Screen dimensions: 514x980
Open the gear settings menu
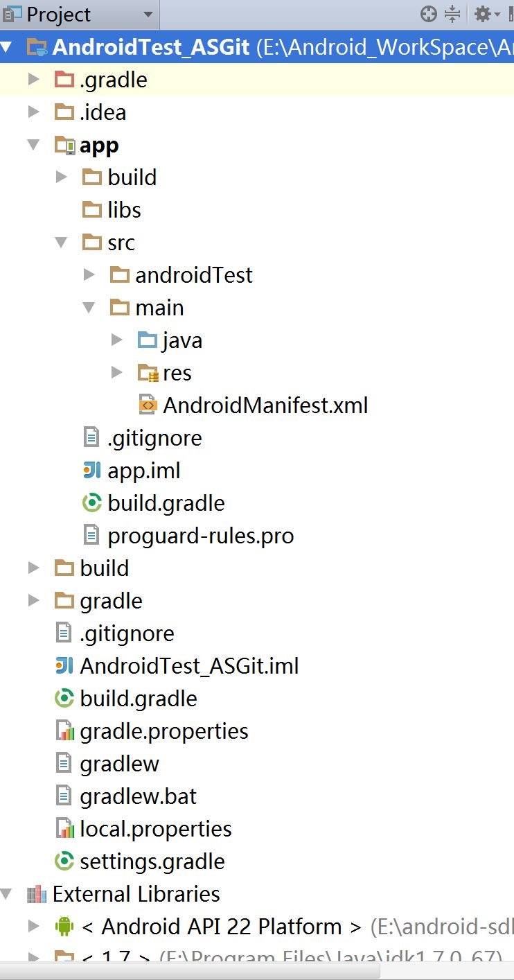(x=483, y=14)
